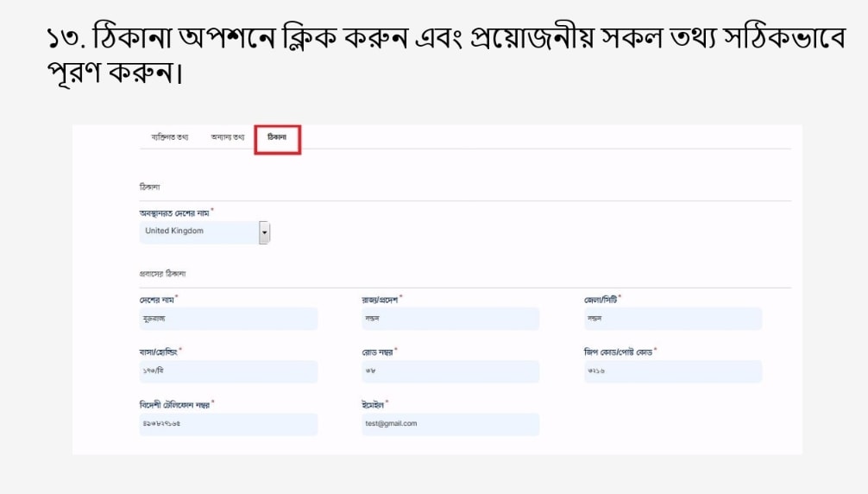Click the রাজ্য/প্রদেশ input field
This screenshot has height=494, width=868.
coord(450,319)
